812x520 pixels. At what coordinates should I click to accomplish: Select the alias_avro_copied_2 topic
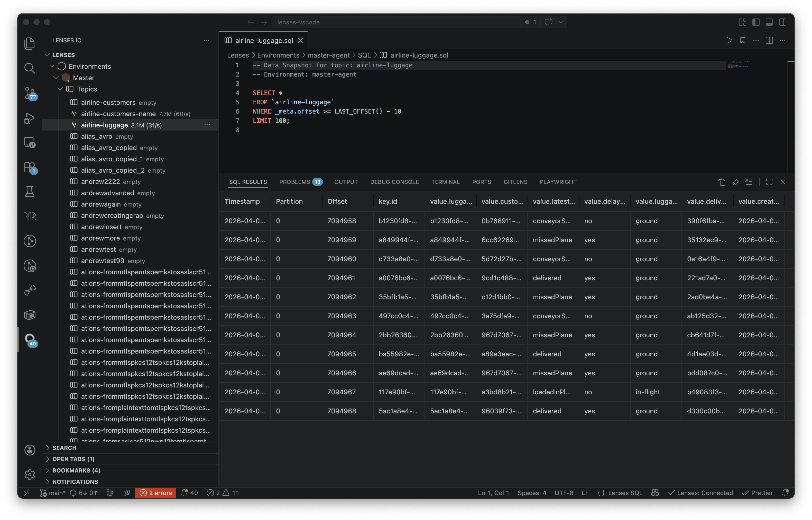(x=130, y=170)
